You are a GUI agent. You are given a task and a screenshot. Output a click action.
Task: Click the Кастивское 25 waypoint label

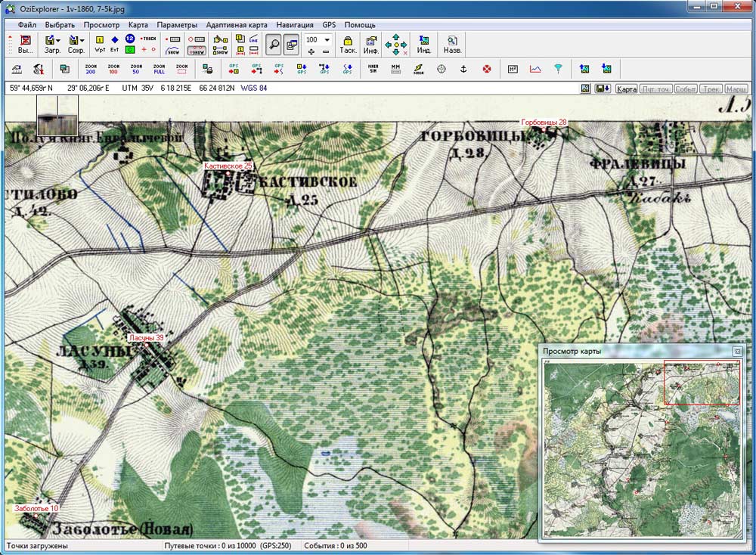228,166
